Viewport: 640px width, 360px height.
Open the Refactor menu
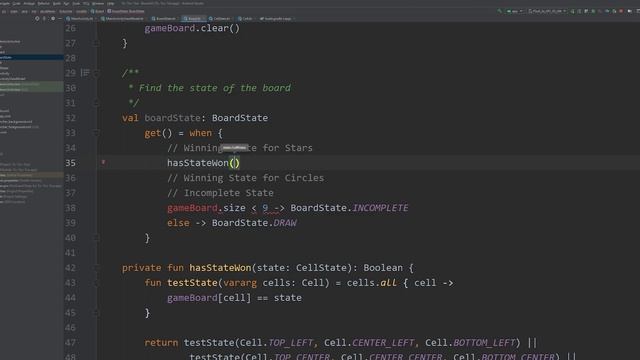pos(44,3)
